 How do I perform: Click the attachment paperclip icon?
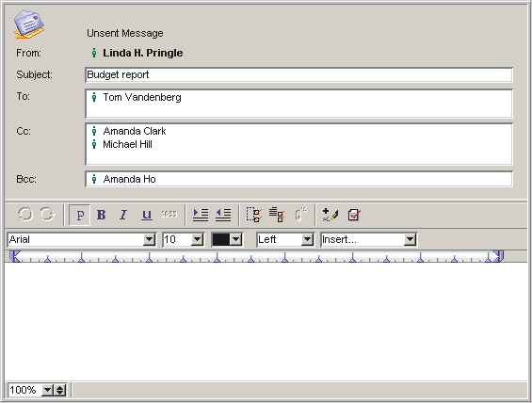point(300,215)
